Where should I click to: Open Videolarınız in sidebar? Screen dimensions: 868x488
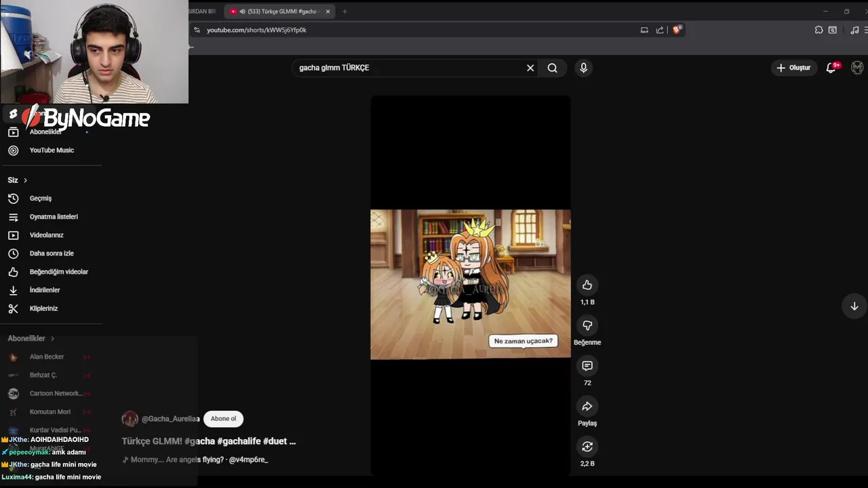point(52,235)
